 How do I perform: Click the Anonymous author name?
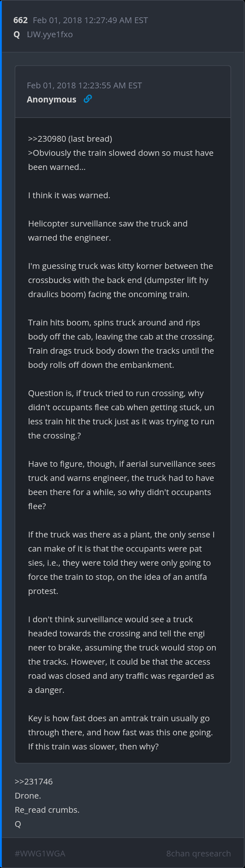[x=52, y=99]
